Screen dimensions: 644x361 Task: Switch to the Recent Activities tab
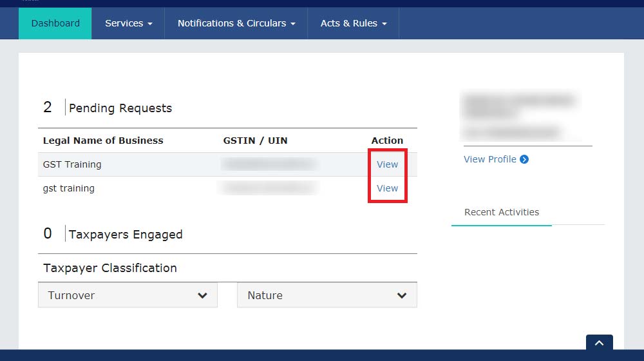pos(502,212)
